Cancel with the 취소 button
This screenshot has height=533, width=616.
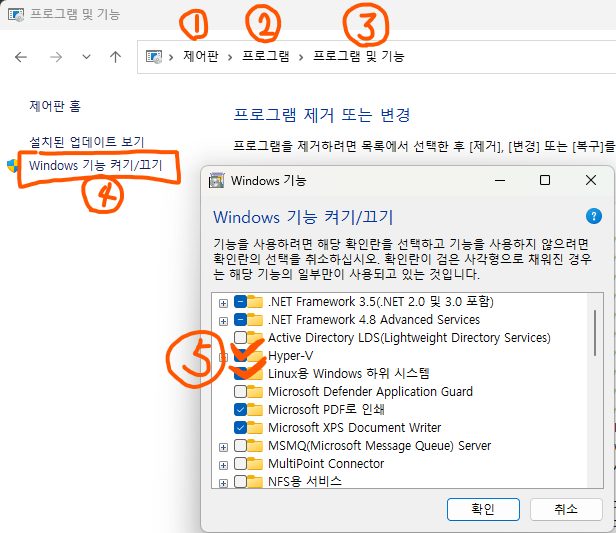(x=566, y=509)
